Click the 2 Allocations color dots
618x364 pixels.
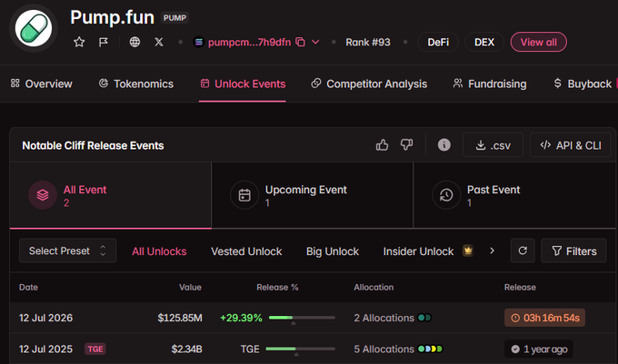(x=424, y=318)
